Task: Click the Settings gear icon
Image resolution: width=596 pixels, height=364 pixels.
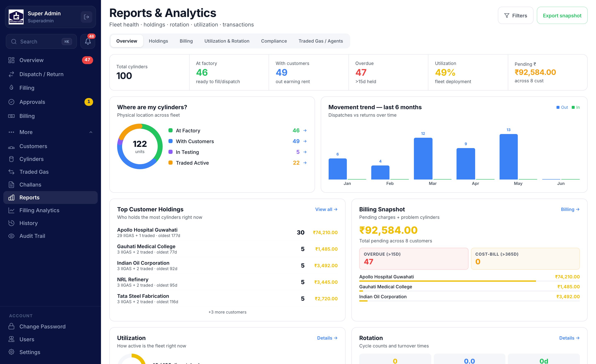Action: 11,352
